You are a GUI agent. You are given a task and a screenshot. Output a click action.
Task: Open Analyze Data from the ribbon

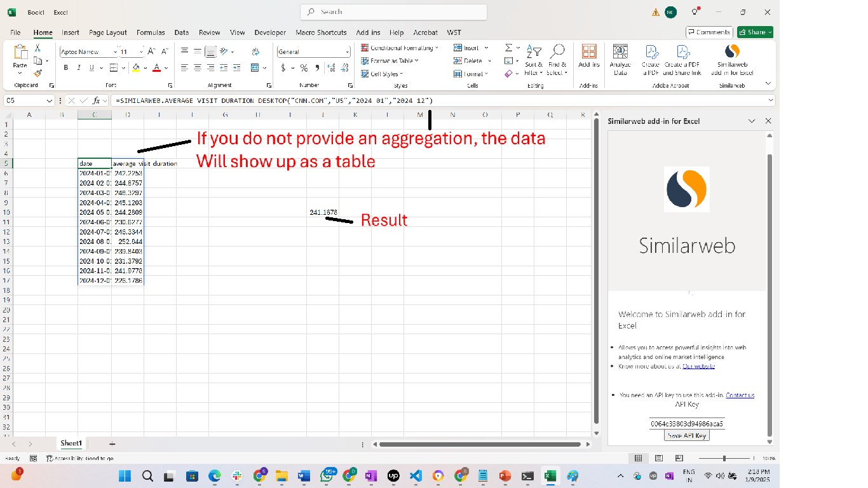click(x=620, y=60)
